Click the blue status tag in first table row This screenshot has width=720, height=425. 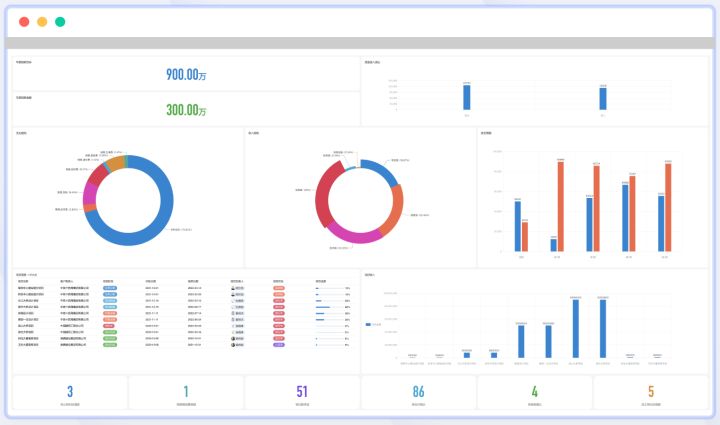coord(109,288)
